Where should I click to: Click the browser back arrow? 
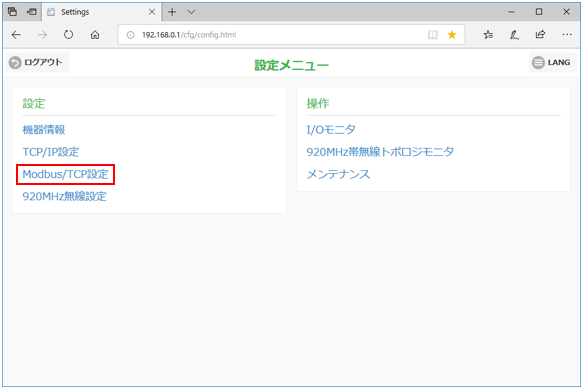16,35
